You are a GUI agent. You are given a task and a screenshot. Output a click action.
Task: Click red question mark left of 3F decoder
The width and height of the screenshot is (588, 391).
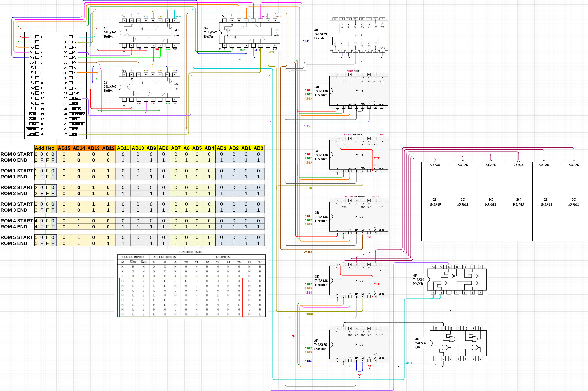coord(293,337)
